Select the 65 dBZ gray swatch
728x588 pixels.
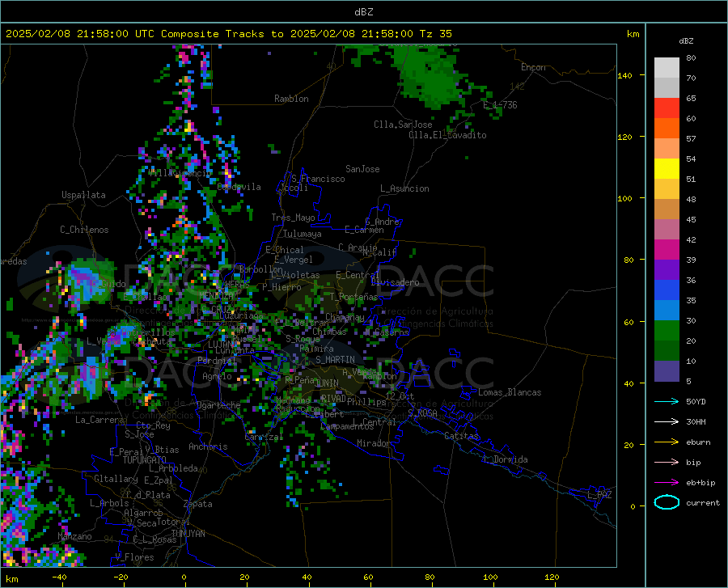(x=667, y=87)
